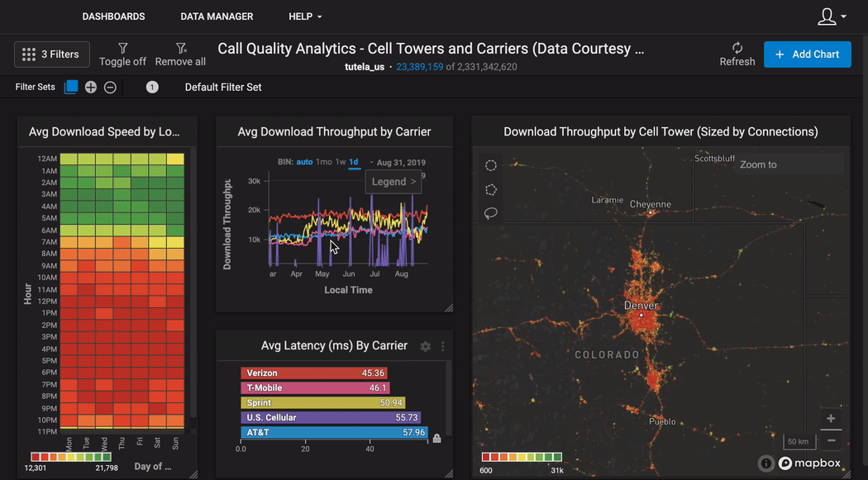Viewport: 868px width, 480px height.
Task: Set BIN to 1w
Action: coord(341,162)
